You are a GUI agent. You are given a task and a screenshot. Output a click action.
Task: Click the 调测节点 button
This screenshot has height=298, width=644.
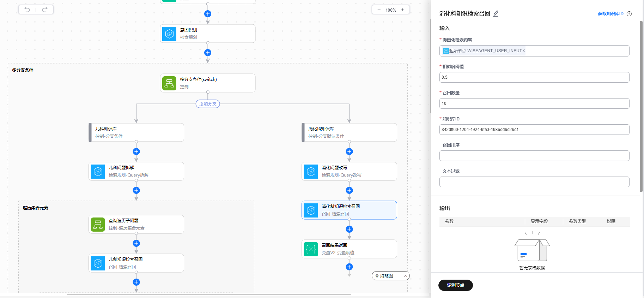tap(455, 285)
